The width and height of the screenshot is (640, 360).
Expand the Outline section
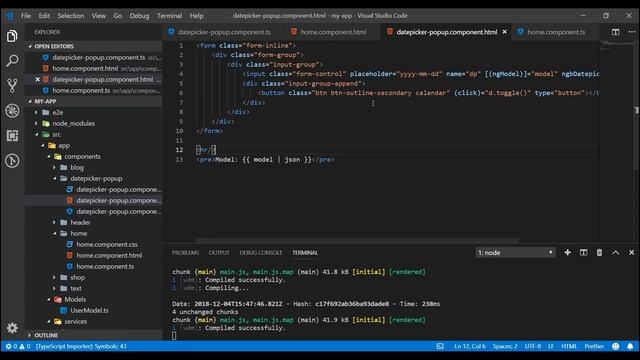[x=94, y=335]
